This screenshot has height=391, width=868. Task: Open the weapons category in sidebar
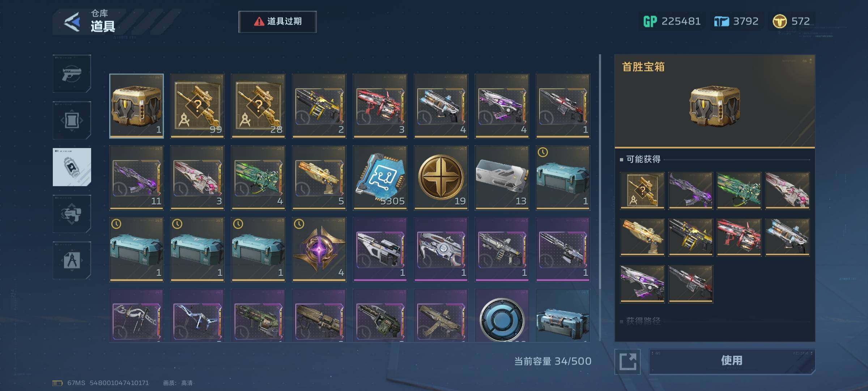[72, 73]
